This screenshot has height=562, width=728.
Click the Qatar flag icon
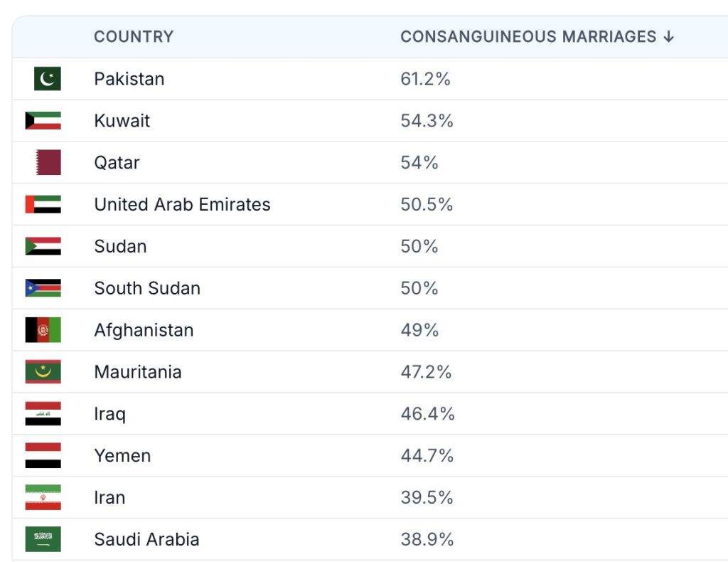click(48, 162)
